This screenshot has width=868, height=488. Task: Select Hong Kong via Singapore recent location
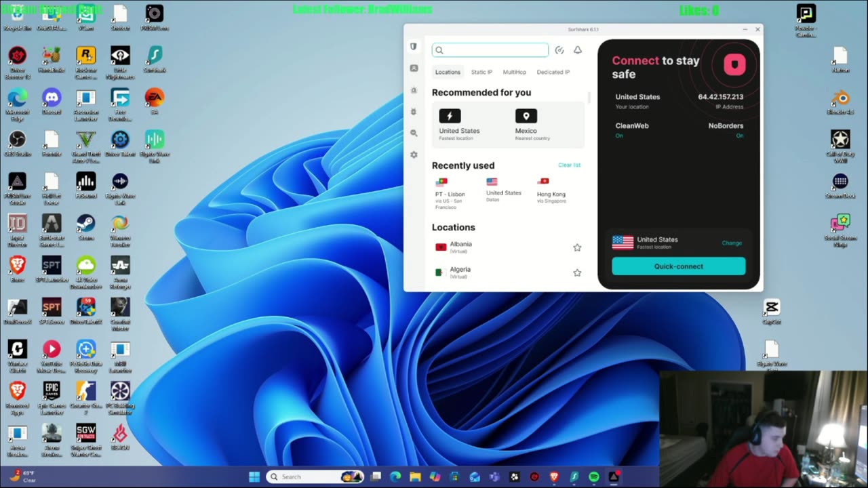point(551,190)
